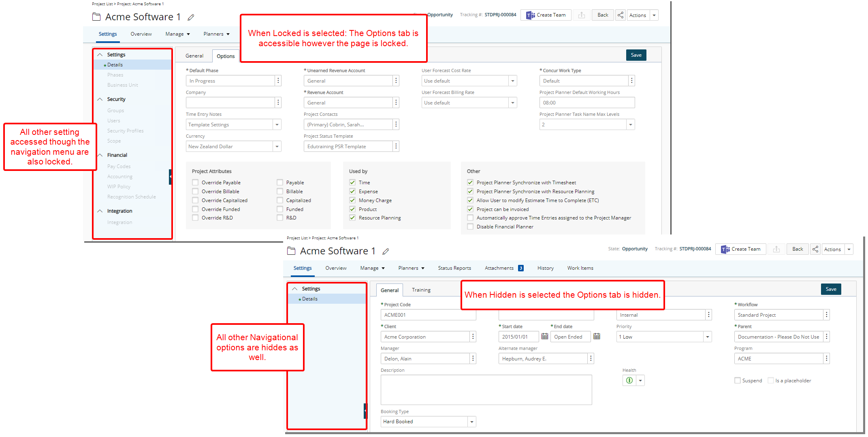Check Is a placeholder checkbox
The image size is (868, 437).
pos(771,380)
